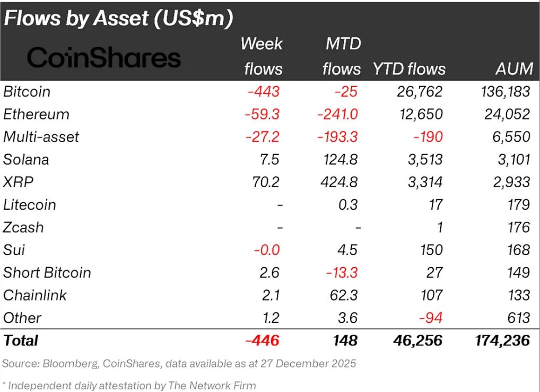Screen dimensions: 540x392
Task: Click the Total row label
Action: pyautogui.click(x=20, y=340)
